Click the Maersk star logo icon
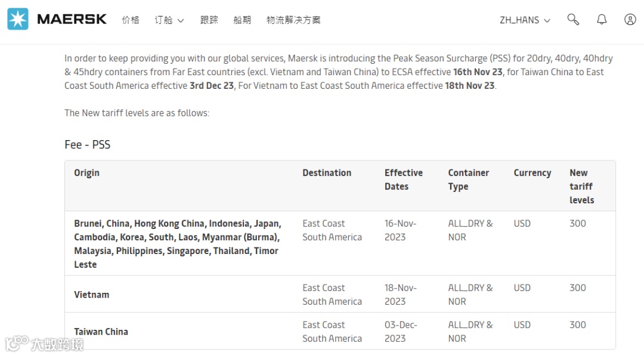Screen dimensions: 644x356 coord(18,19)
